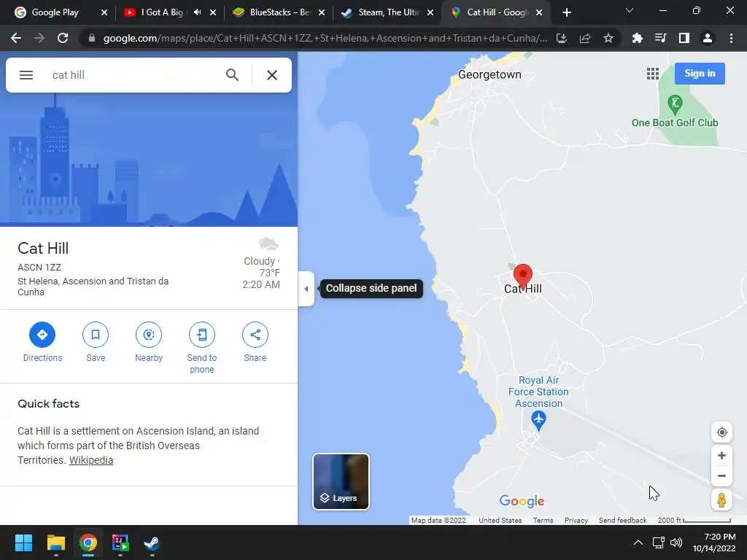This screenshot has height=560, width=747.
Task: Show hidden system tray icons
Action: click(x=638, y=542)
